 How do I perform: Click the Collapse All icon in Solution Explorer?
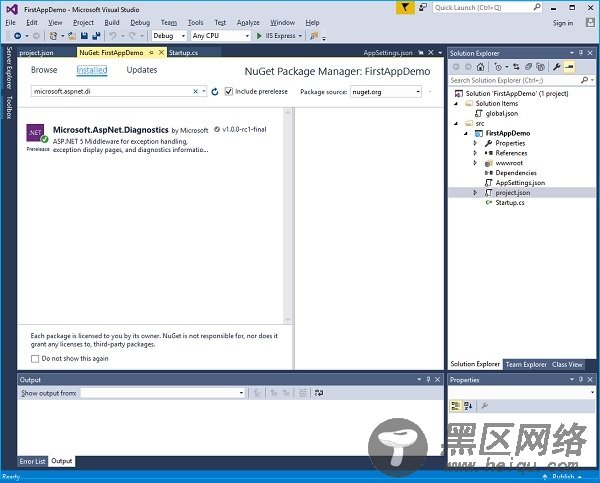pyautogui.click(x=528, y=67)
